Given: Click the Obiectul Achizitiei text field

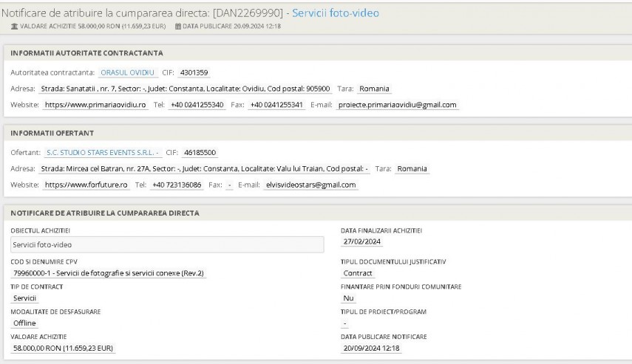Looking at the screenshot, I should pyautogui.click(x=169, y=244).
